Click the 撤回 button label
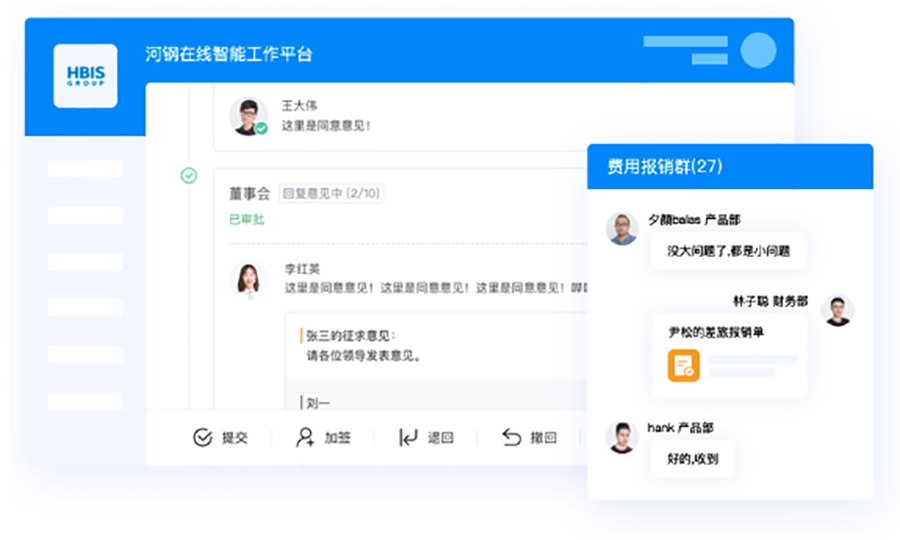The image size is (900, 540). point(544,438)
